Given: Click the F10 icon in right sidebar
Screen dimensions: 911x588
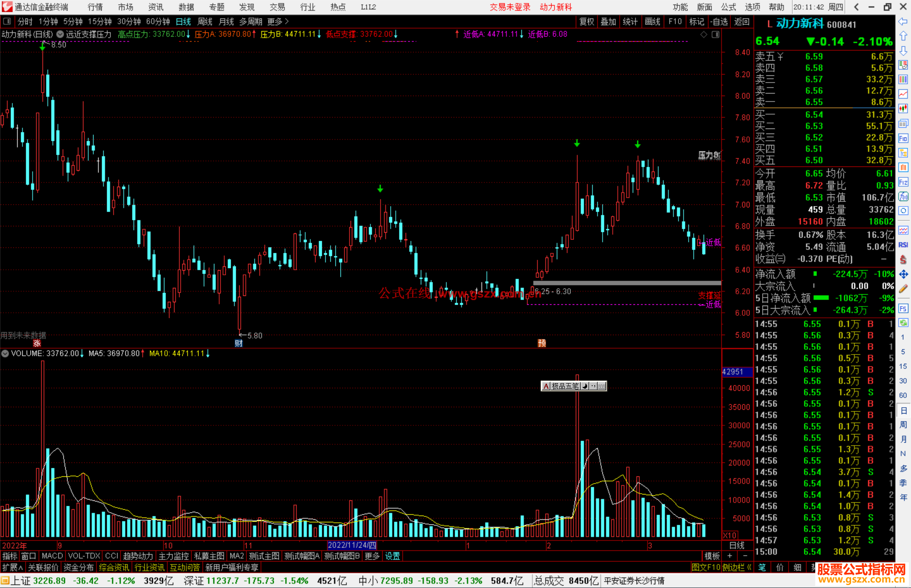Looking at the screenshot, I should pyautogui.click(x=903, y=138).
